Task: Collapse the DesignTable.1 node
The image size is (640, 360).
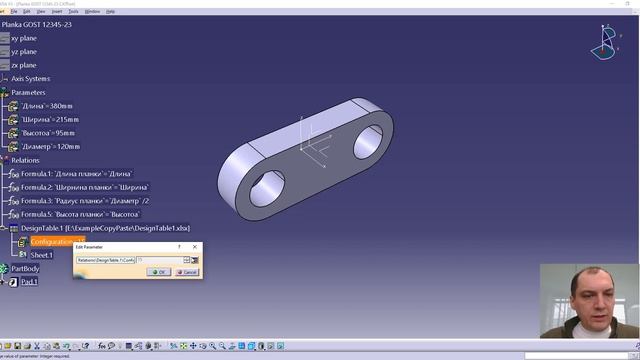Action: (x=3, y=228)
